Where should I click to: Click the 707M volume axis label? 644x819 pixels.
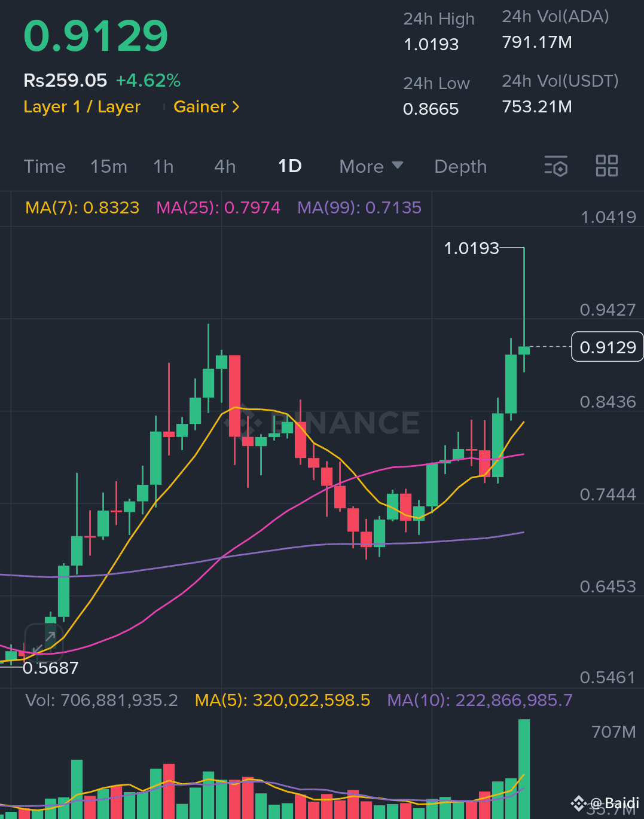[614, 732]
